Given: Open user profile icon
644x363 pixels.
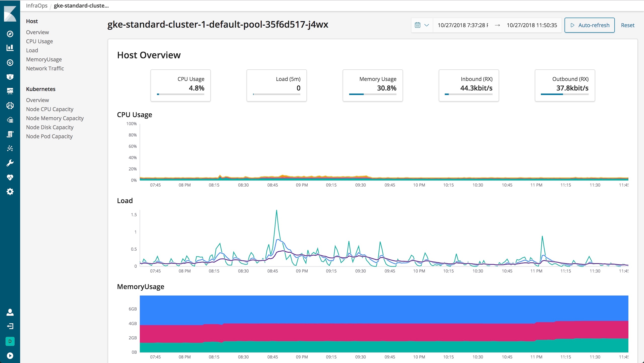Looking at the screenshot, I should [10, 312].
